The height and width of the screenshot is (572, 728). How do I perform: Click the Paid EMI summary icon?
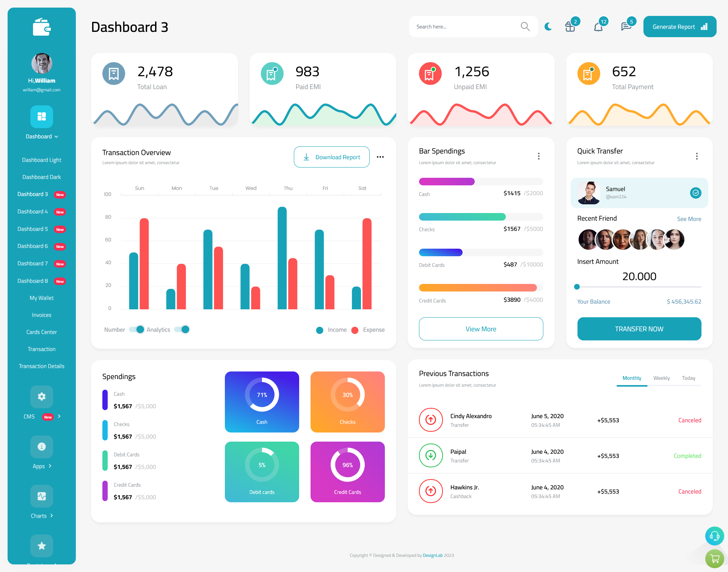(x=271, y=73)
